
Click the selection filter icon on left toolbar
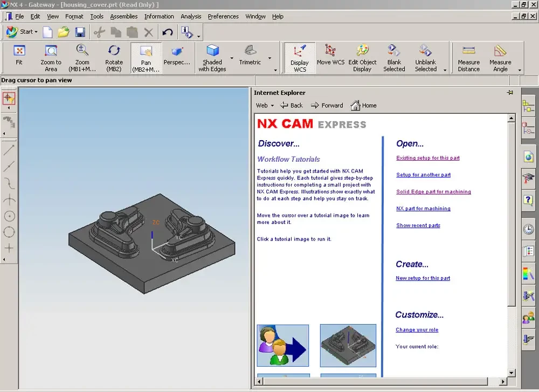click(x=9, y=98)
